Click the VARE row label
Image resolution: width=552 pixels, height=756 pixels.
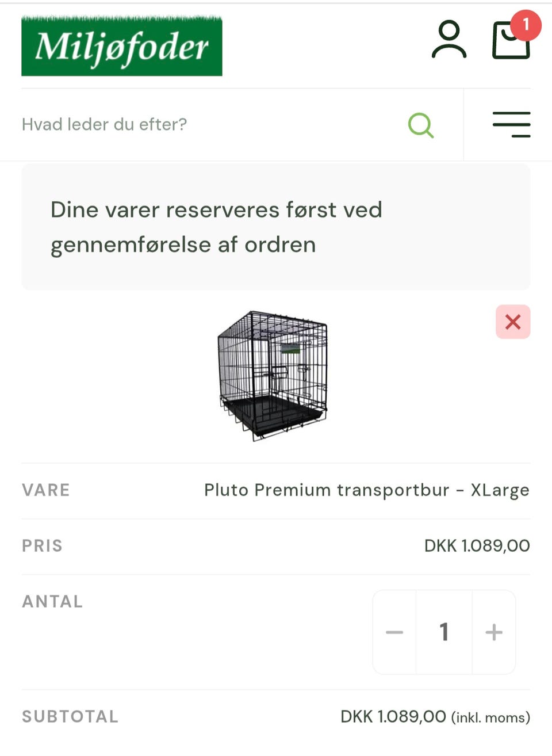46,490
